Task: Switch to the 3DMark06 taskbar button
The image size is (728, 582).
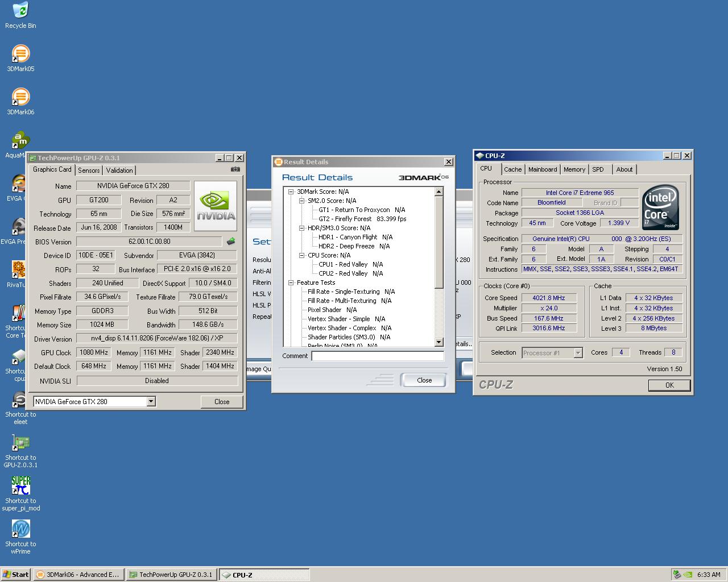Action: [78, 575]
